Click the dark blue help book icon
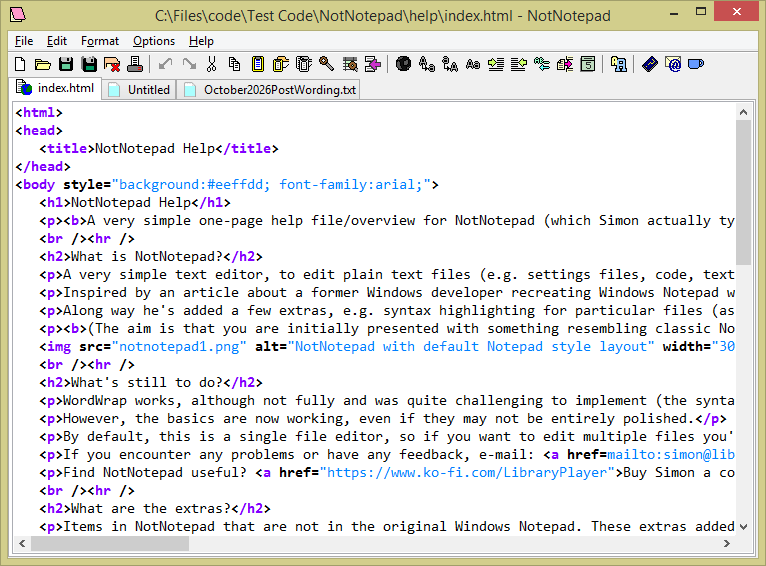This screenshot has height=566, width=766. tap(650, 64)
